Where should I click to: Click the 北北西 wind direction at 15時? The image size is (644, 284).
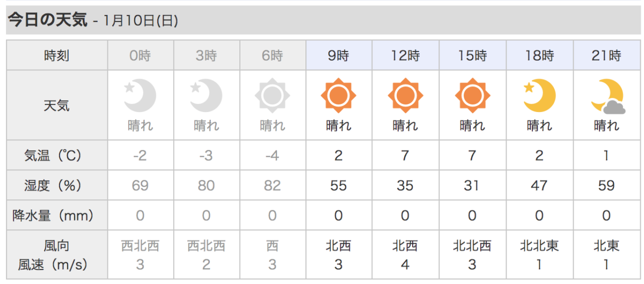[472, 246]
